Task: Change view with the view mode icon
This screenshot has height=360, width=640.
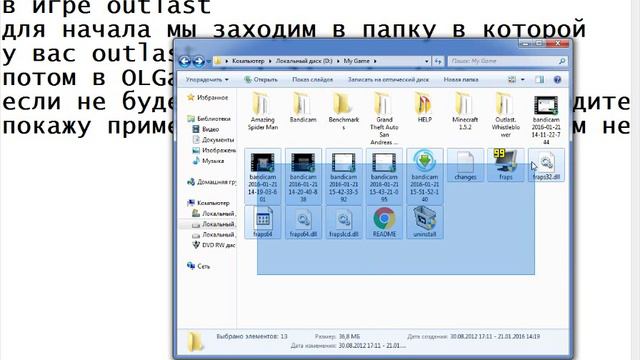Action: pos(512,80)
